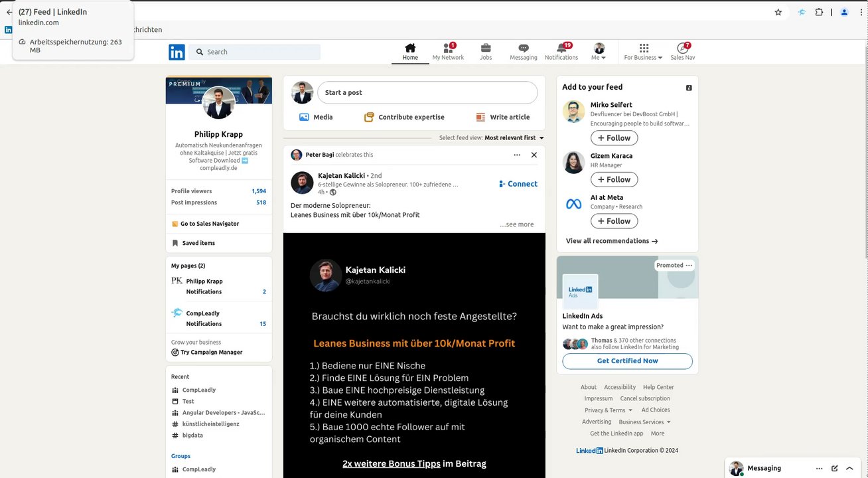Viewport: 868px width, 478px height.
Task: Click the Start a post box
Action: [427, 93]
